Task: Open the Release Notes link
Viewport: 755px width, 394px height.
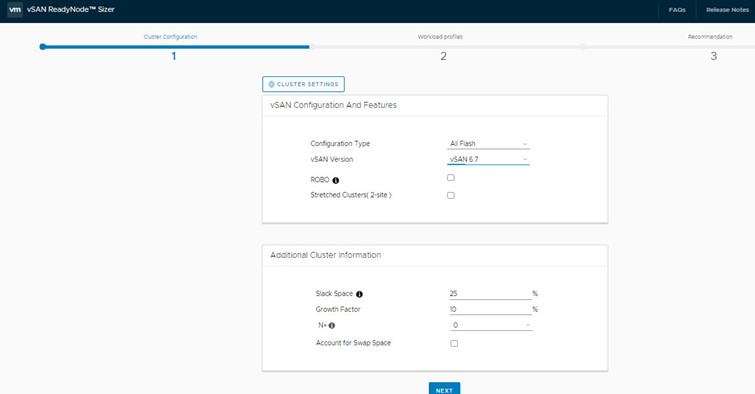Action: tap(727, 10)
